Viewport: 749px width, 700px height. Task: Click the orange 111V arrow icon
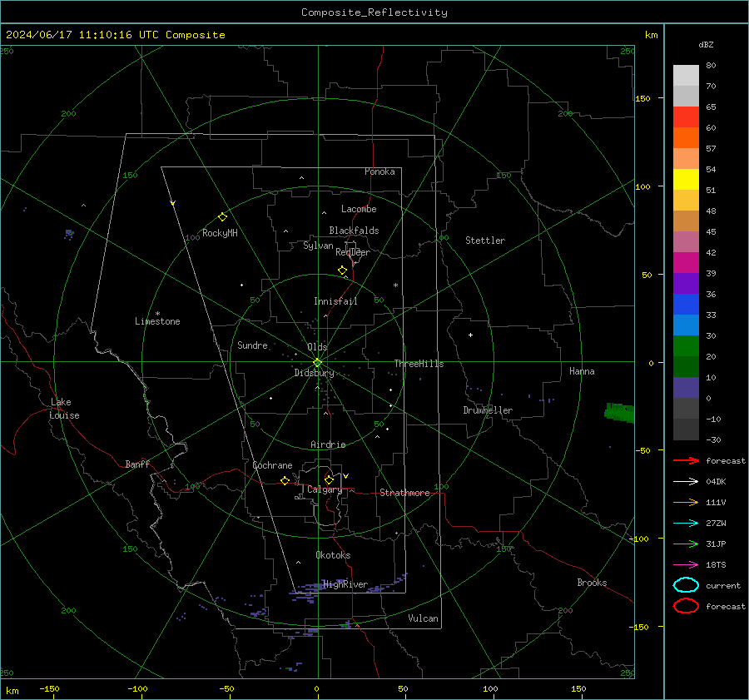(x=686, y=502)
